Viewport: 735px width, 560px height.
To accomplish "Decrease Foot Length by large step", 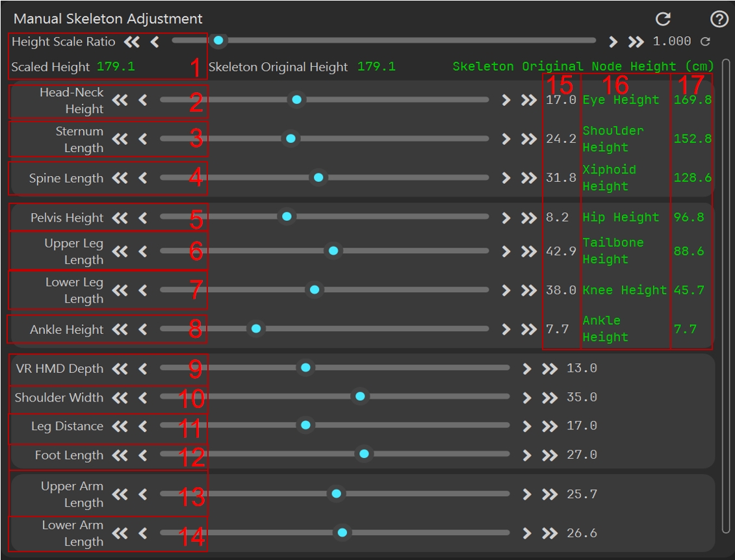I will tap(120, 455).
